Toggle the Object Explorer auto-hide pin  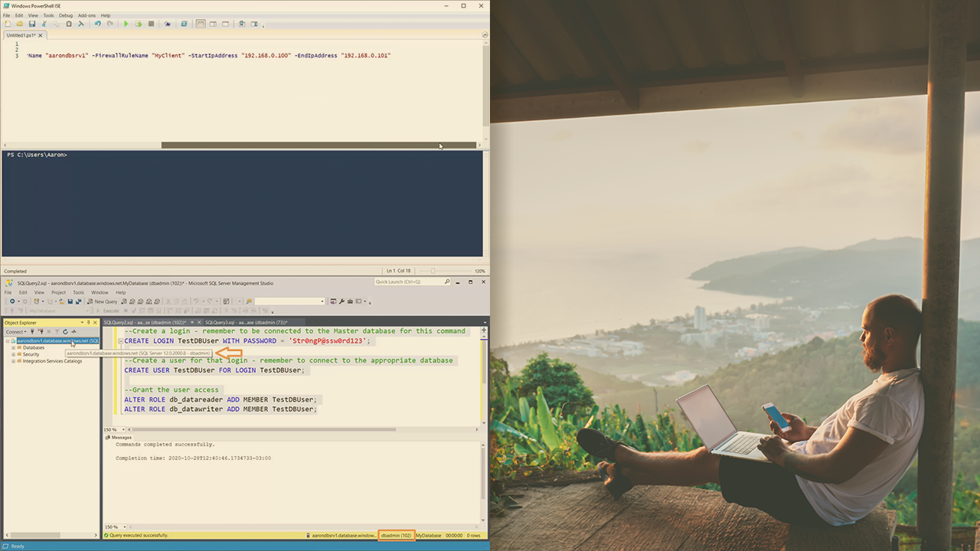pos(89,323)
